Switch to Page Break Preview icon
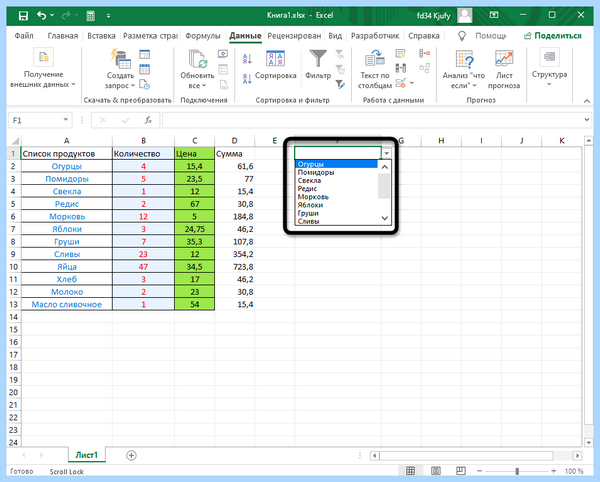 pyautogui.click(x=461, y=471)
